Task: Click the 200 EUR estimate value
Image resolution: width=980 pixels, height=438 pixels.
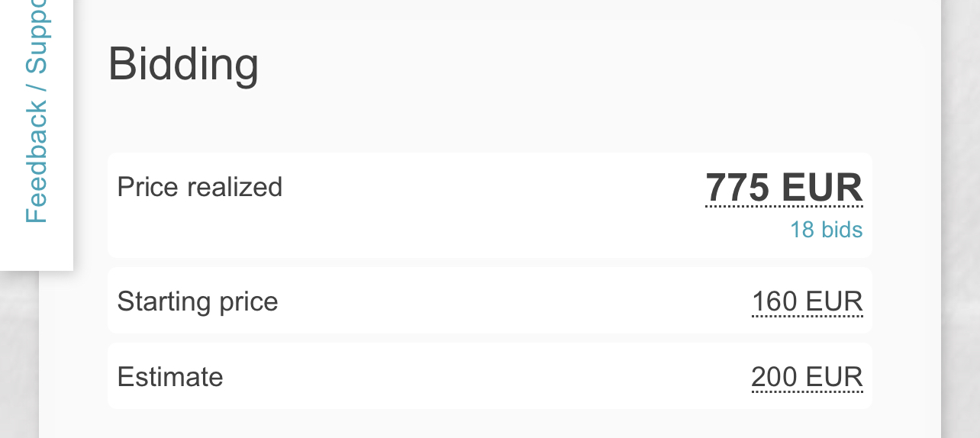Action: tap(807, 377)
